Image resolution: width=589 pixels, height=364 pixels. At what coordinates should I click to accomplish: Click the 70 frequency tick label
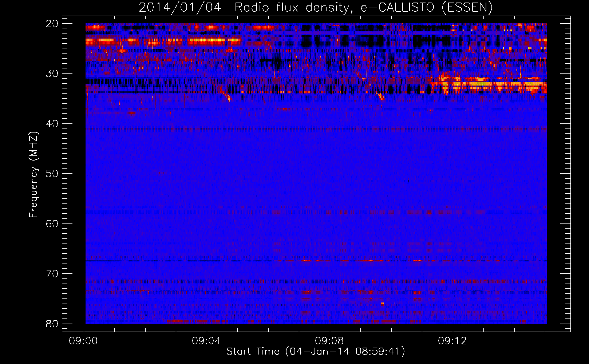(x=52, y=274)
